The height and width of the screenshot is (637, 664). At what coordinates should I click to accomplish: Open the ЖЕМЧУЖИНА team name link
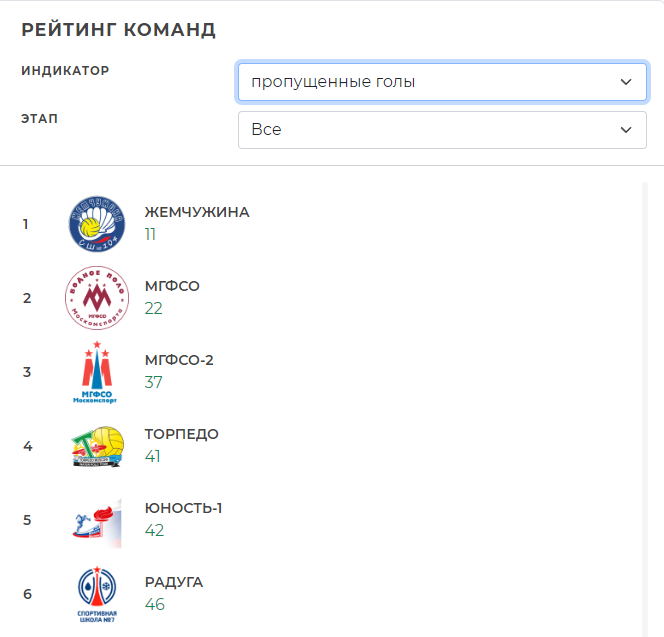point(197,212)
